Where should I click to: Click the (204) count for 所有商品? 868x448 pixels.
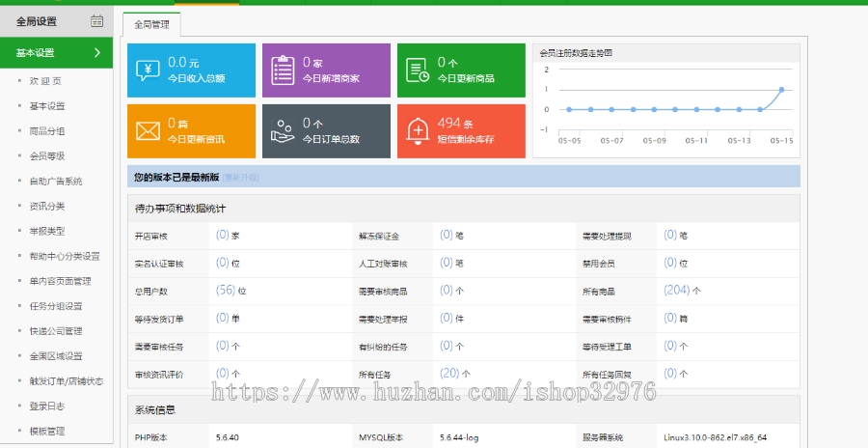tap(676, 290)
